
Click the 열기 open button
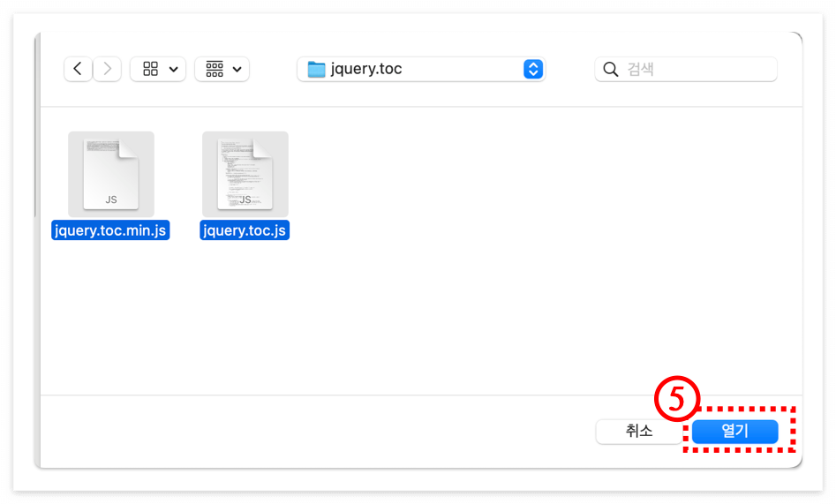[x=735, y=431]
